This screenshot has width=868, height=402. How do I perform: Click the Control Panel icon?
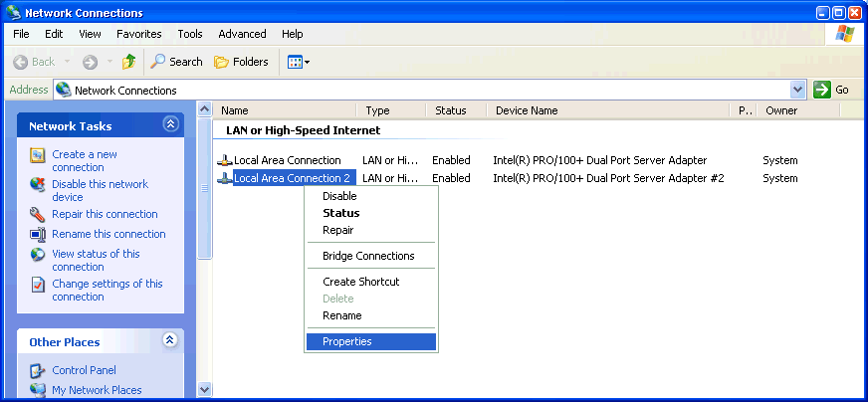[x=37, y=370]
